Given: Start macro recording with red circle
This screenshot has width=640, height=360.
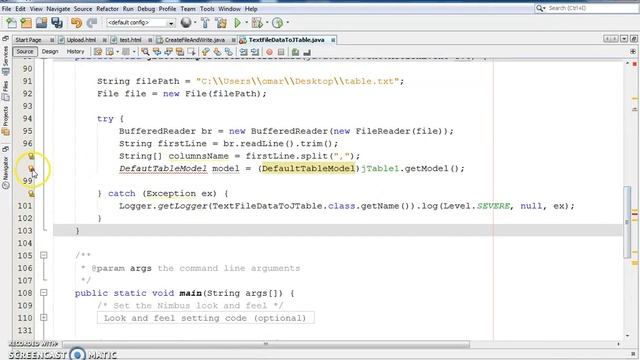Looking at the screenshot, I should pos(269,52).
